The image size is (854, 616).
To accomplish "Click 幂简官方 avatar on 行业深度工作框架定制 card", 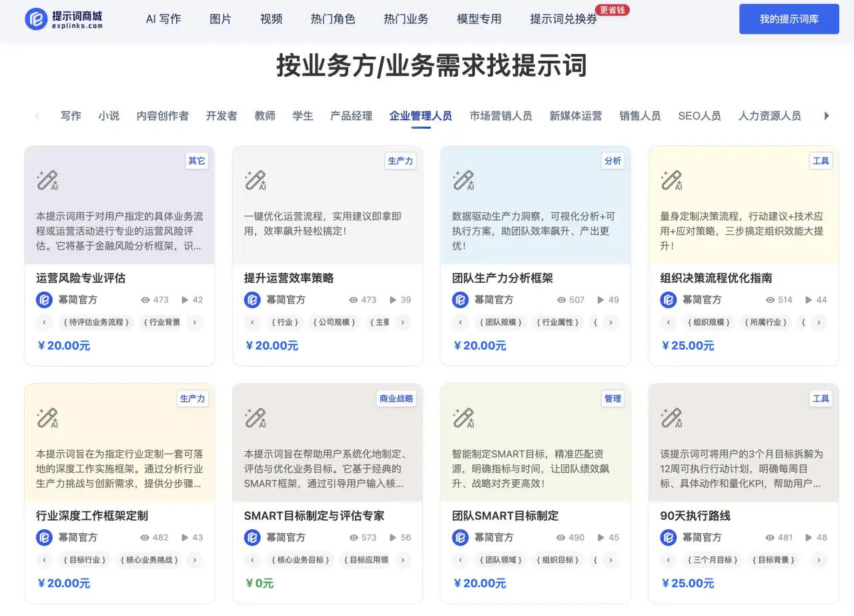I will (x=44, y=537).
